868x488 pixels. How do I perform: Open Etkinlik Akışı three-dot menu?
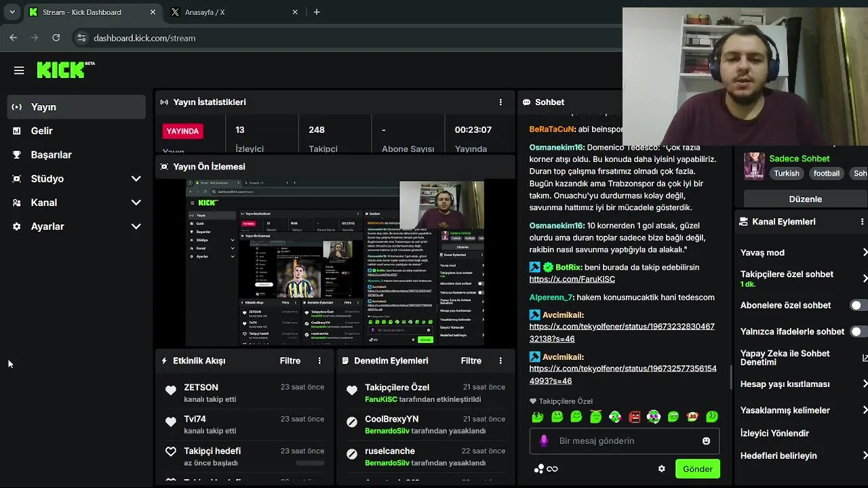[x=319, y=361]
